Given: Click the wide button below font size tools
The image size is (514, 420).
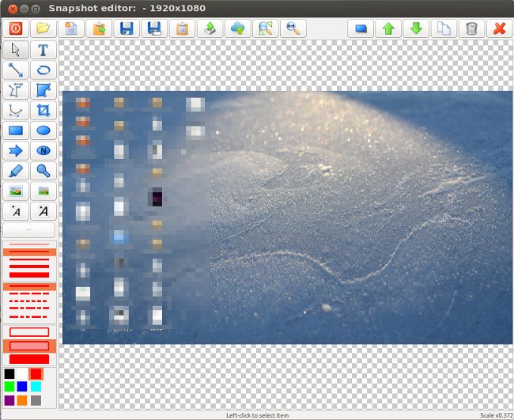Looking at the screenshot, I should coord(28,230).
